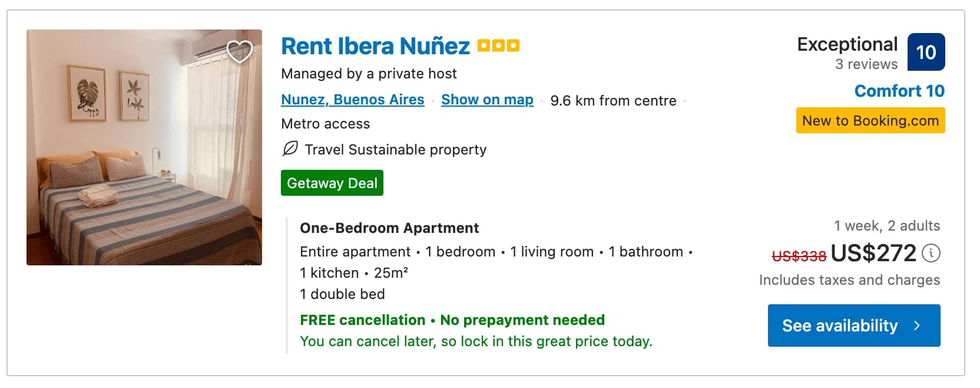Open the Nunez, Buenos Aires location link
The image size is (980, 388).
click(x=353, y=100)
